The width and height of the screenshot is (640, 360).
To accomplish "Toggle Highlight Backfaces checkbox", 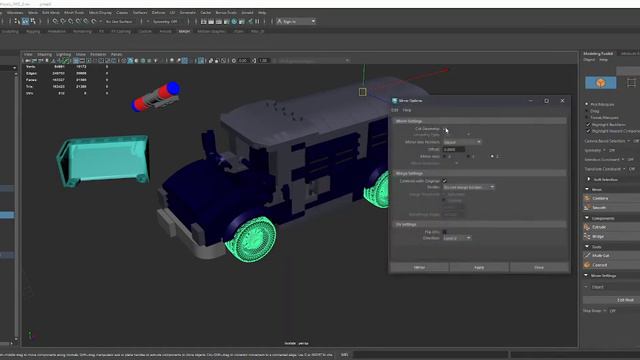I will pyautogui.click(x=589, y=124).
